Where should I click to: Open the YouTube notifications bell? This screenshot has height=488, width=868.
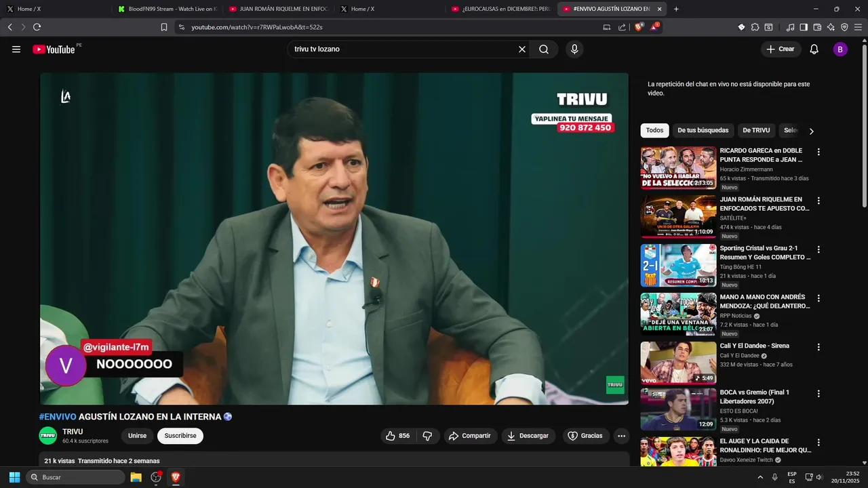814,49
